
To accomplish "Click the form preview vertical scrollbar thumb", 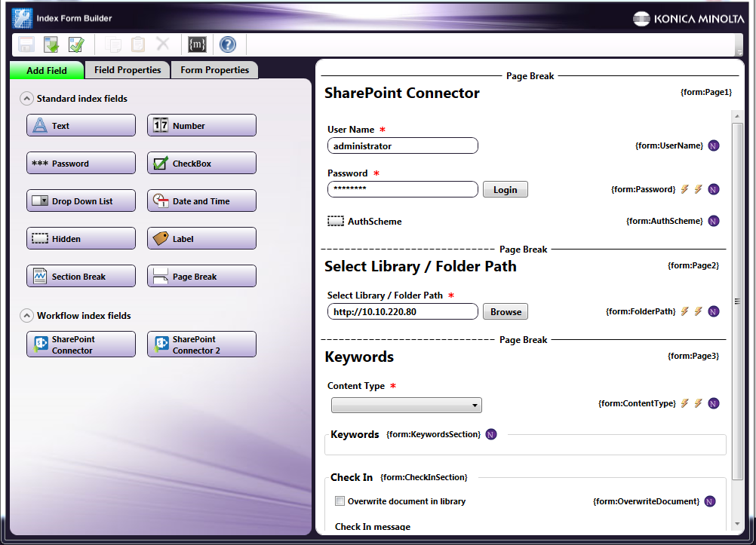I will pos(737,302).
